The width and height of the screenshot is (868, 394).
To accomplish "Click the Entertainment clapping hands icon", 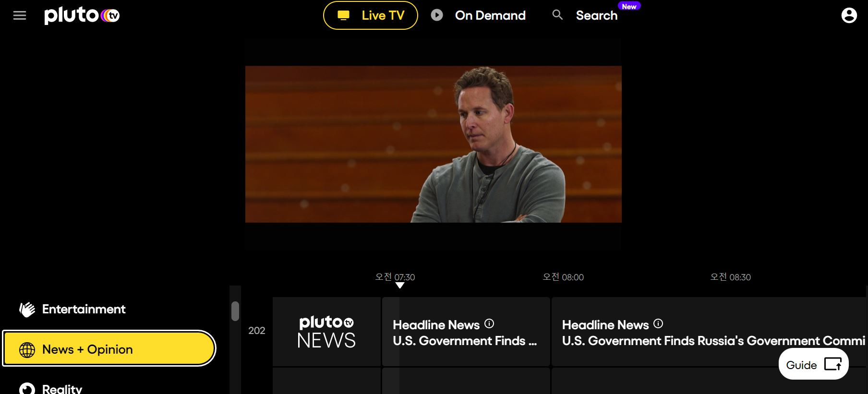I will [27, 309].
